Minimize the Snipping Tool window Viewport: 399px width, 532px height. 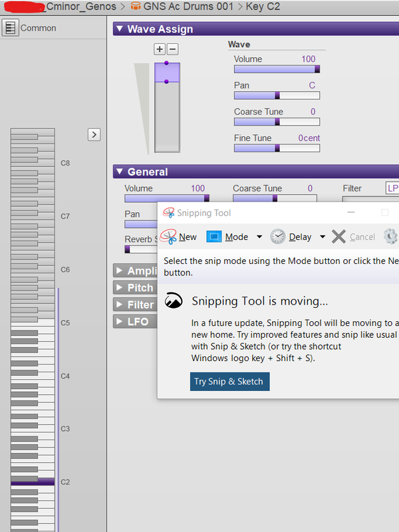(351, 212)
